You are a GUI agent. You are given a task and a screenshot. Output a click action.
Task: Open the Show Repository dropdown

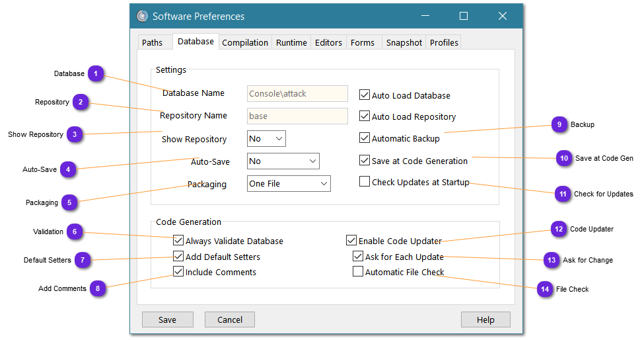click(x=266, y=139)
